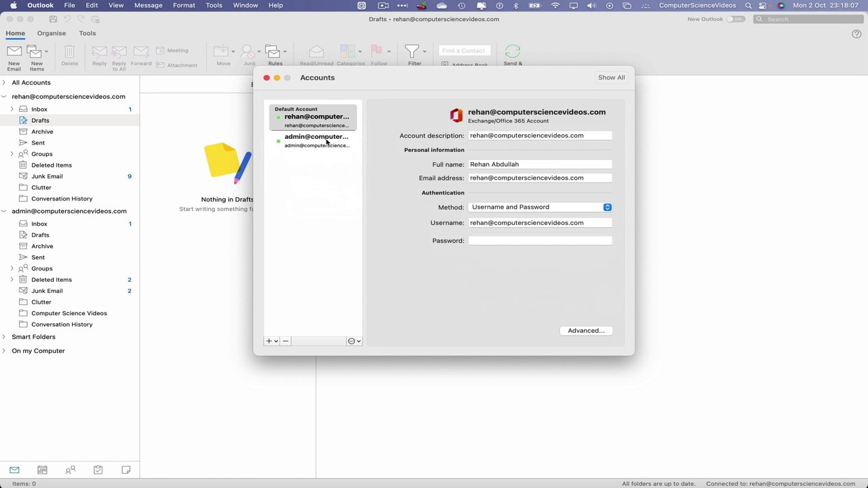Select Deleted Items under admin account
868x488 pixels.
tap(70, 279)
